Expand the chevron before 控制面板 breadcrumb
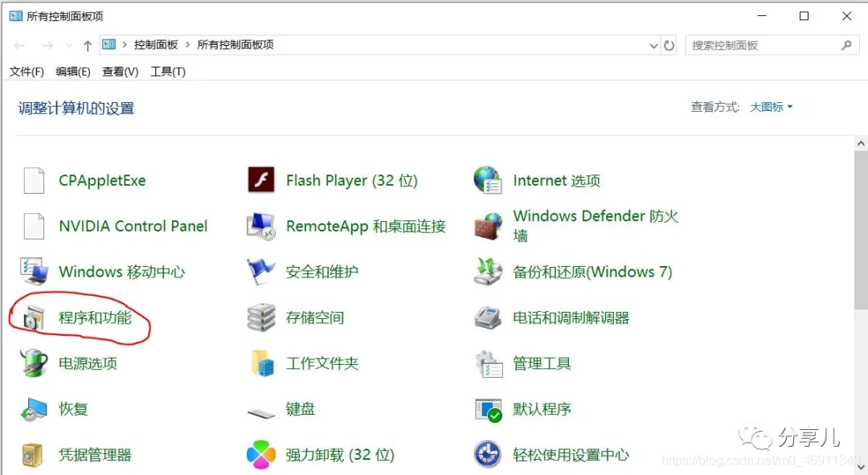This screenshot has height=475, width=868. pos(125,45)
